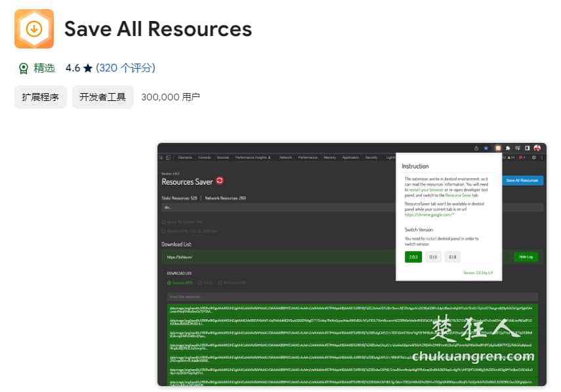The image size is (561, 392).
Task: Click the blue Save All Resources button
Action: (x=522, y=180)
